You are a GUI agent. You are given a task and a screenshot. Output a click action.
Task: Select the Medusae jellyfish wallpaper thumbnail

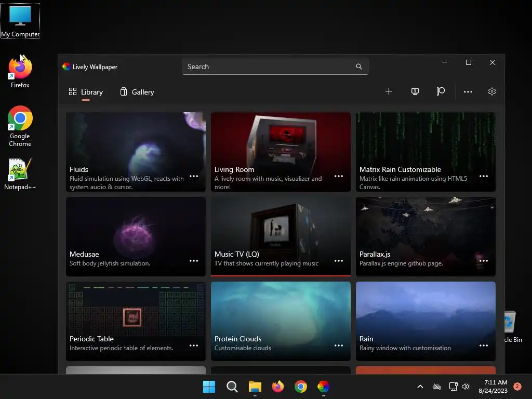(x=136, y=236)
